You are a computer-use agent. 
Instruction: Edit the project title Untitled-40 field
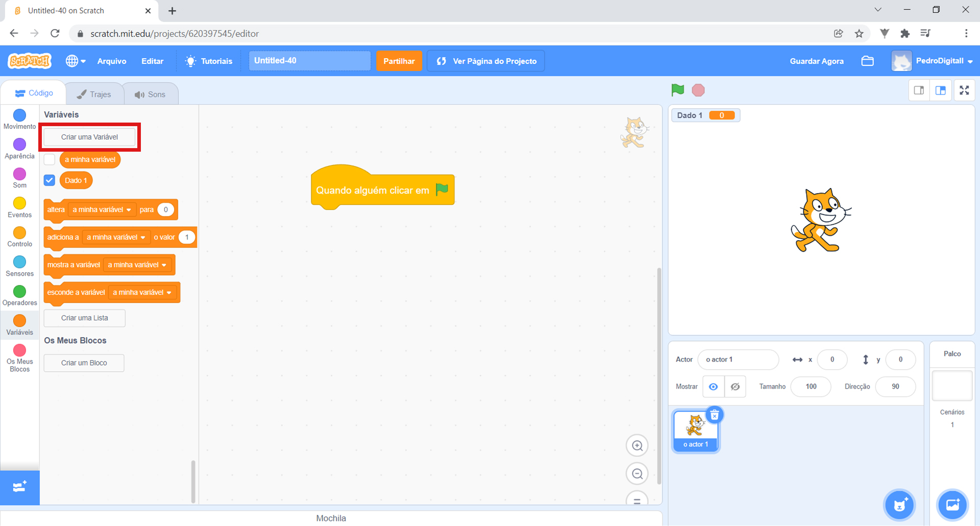(x=309, y=61)
